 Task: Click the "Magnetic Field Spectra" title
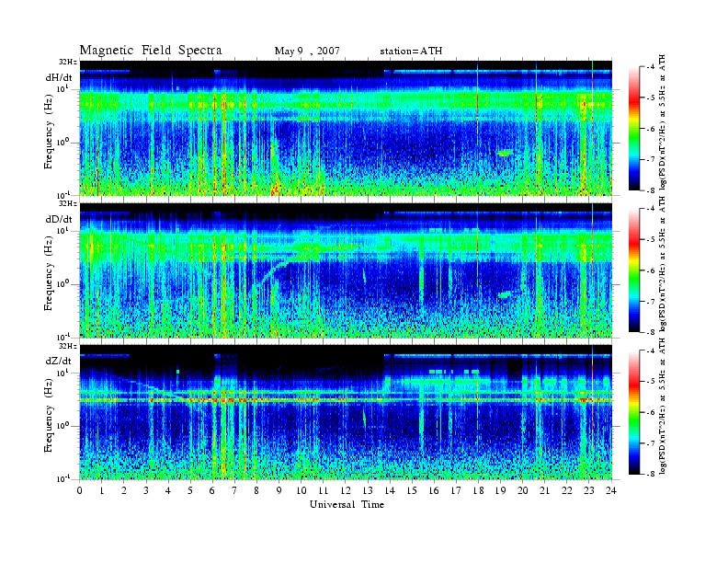pyautogui.click(x=151, y=51)
